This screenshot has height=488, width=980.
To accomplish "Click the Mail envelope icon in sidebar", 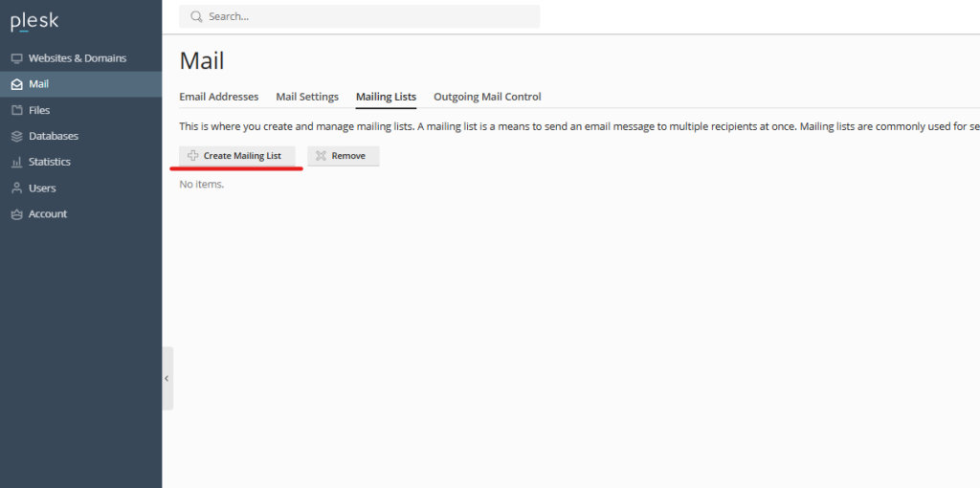I will tap(17, 84).
